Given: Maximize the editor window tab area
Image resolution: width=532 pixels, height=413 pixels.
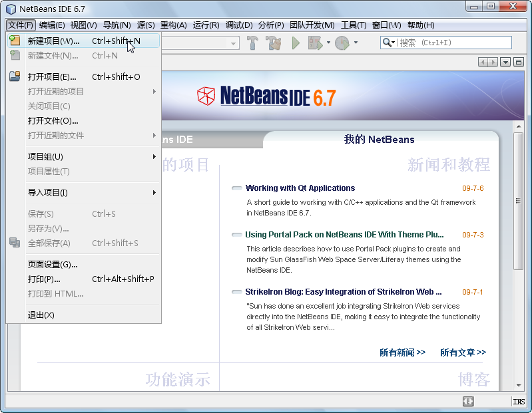Looking at the screenshot, I should tap(518, 62).
